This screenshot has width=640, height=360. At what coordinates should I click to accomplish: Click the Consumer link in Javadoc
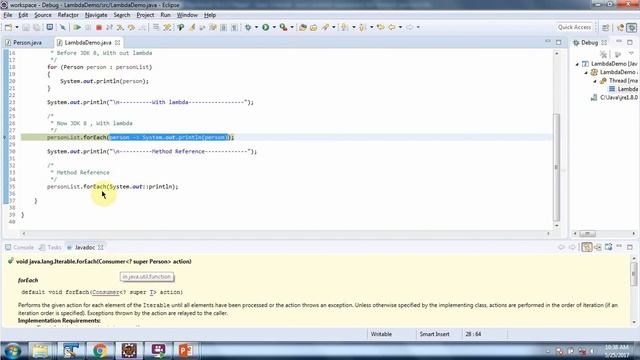105,292
